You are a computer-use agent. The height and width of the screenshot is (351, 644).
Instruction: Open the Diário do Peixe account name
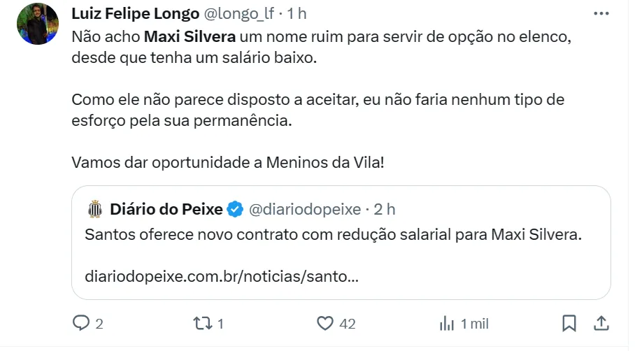(x=165, y=208)
